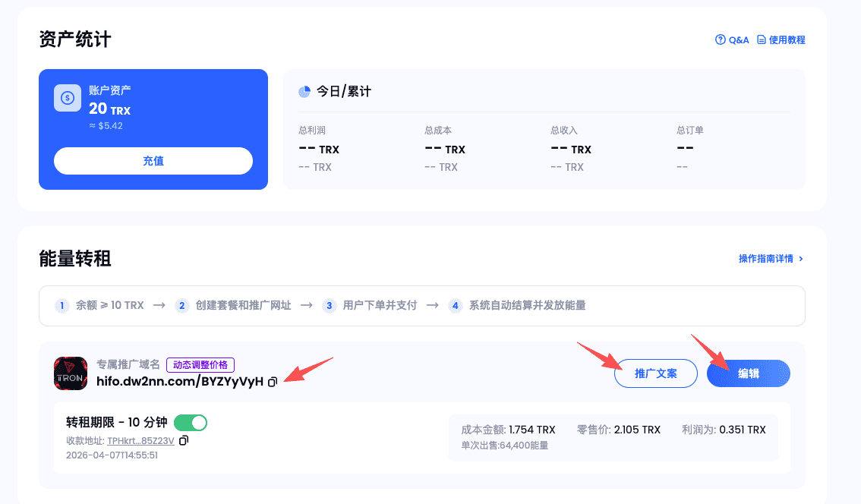Open the receiving address TPHkrt...85Z23V link
This screenshot has width=861, height=504.
click(x=140, y=441)
